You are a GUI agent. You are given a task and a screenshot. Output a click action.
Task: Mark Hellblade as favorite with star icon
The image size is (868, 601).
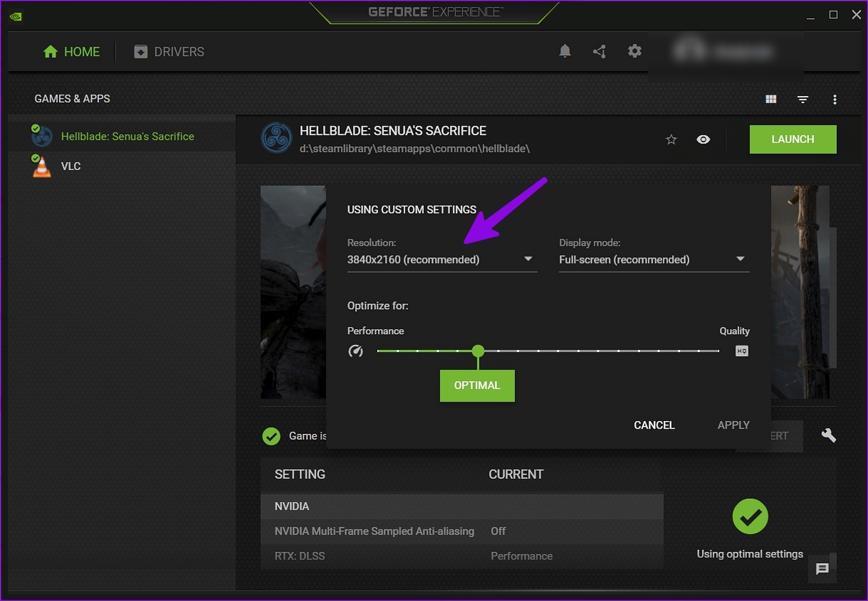pyautogui.click(x=671, y=139)
